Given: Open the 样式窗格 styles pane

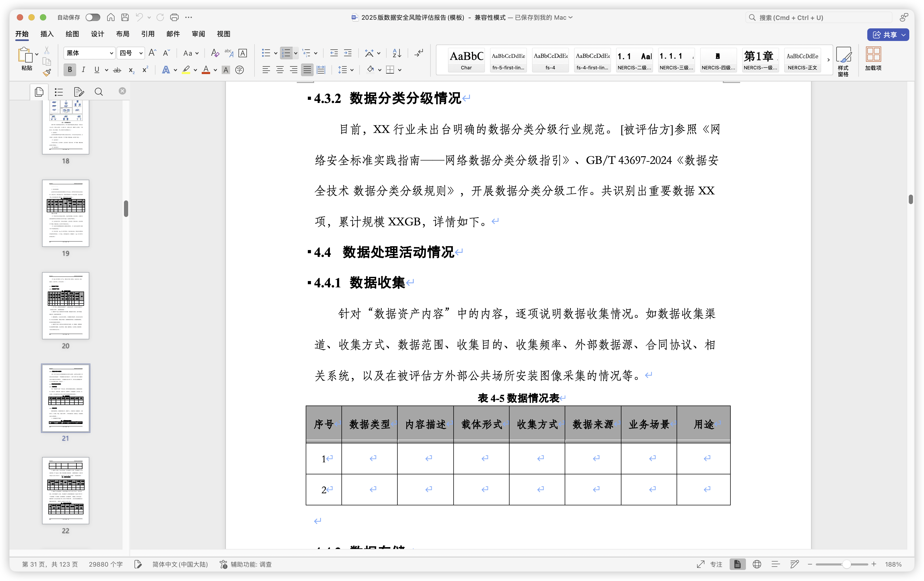Looking at the screenshot, I should click(x=844, y=60).
